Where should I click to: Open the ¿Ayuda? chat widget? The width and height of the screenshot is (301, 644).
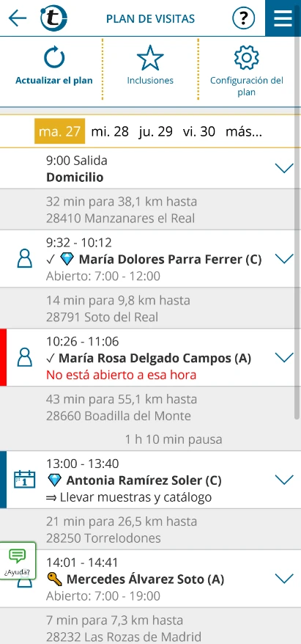pyautogui.click(x=18, y=561)
